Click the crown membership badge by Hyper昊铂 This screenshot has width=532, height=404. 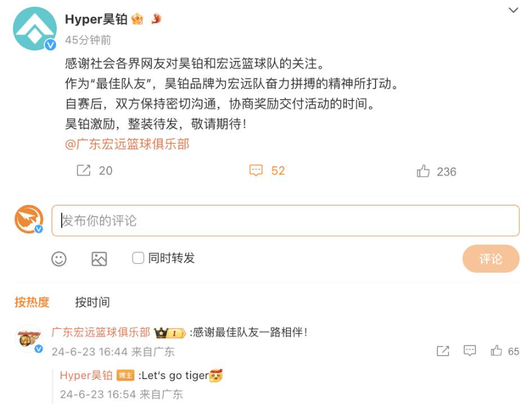click(x=137, y=19)
